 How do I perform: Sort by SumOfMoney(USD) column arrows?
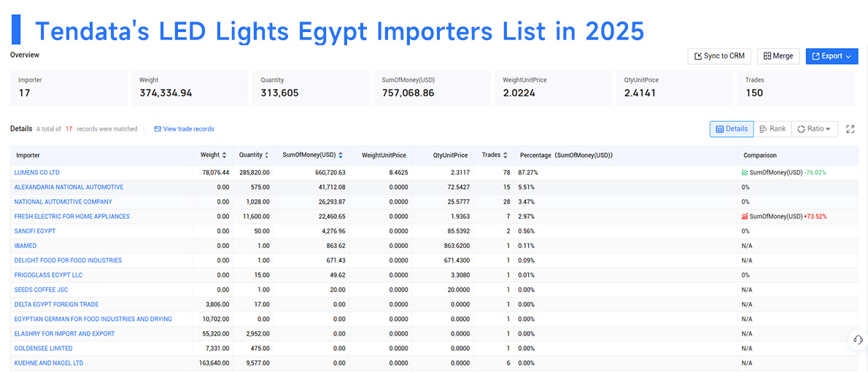coord(341,155)
